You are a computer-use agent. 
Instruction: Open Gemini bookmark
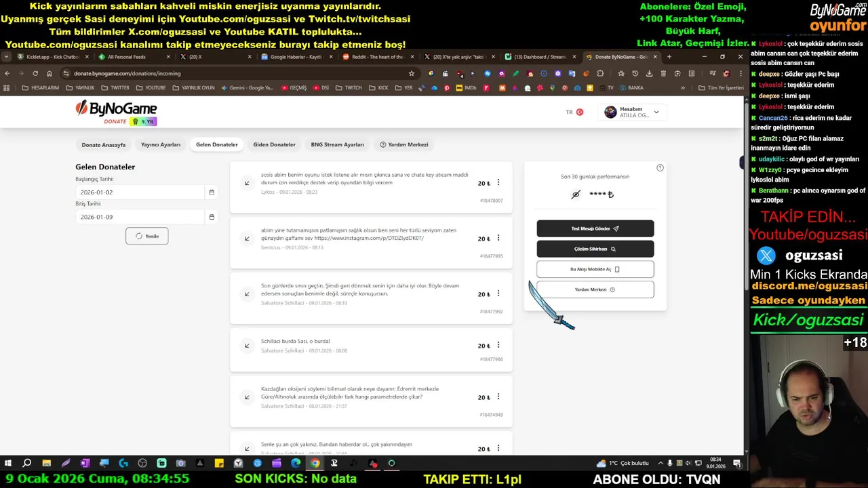pyautogui.click(x=248, y=87)
